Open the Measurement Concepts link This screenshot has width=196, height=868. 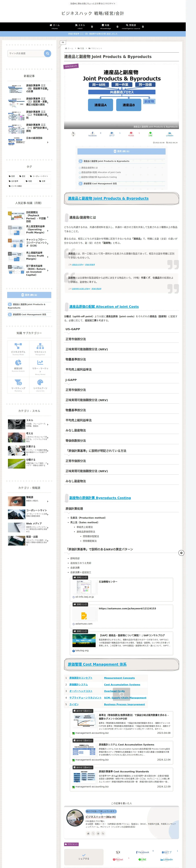tap(119, 678)
